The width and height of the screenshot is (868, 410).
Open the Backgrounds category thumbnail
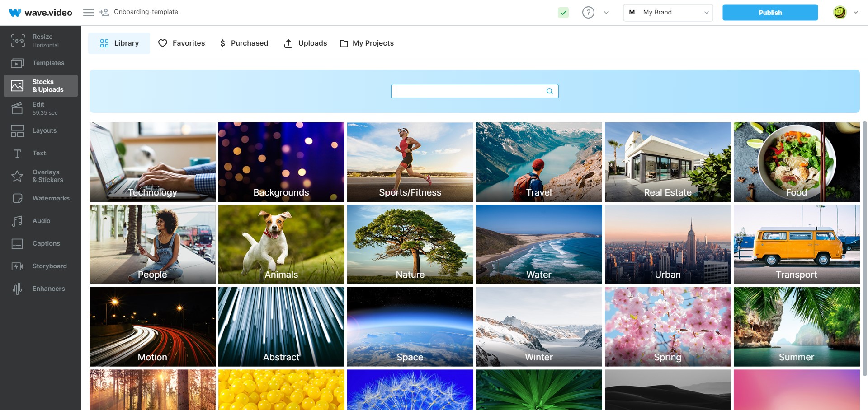281,162
